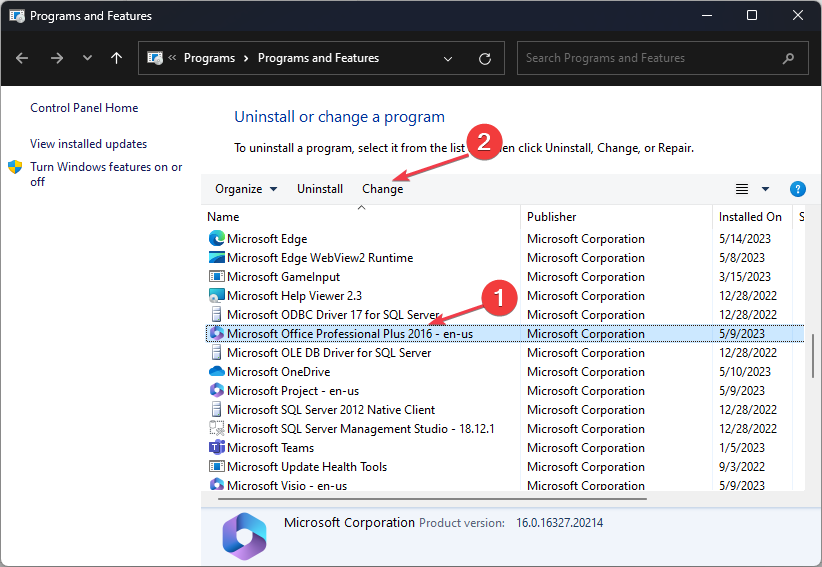Click Change in the toolbar
The height and width of the screenshot is (567, 822).
pos(383,189)
